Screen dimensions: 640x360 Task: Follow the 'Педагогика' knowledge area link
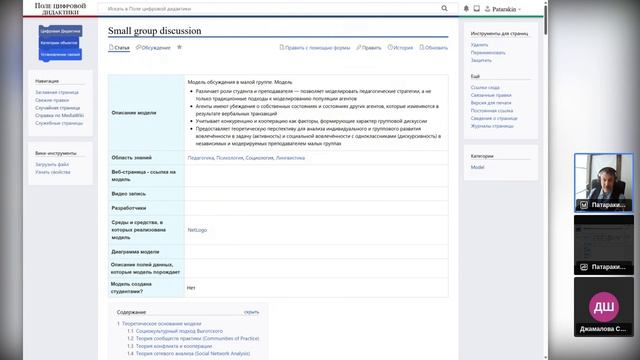point(200,158)
